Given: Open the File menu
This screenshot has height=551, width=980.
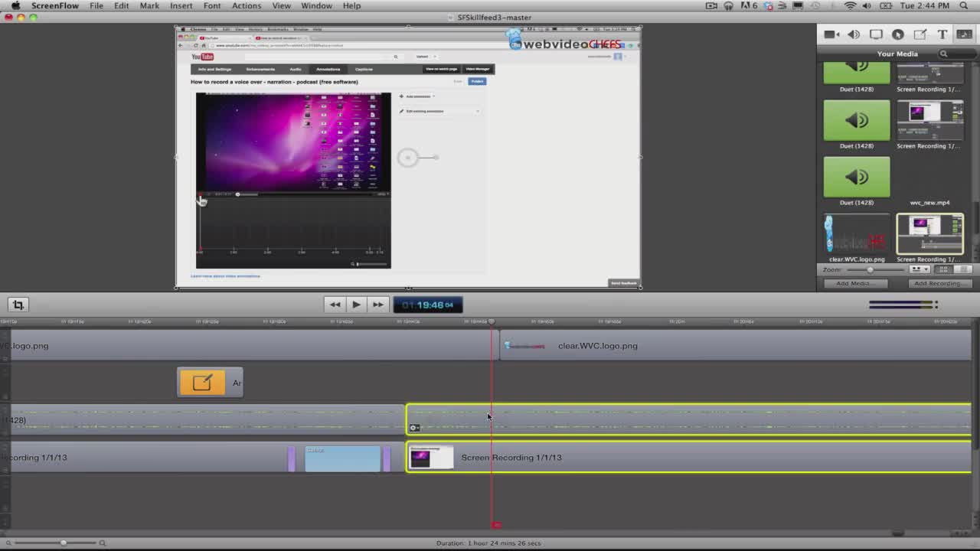Looking at the screenshot, I should click(96, 5).
